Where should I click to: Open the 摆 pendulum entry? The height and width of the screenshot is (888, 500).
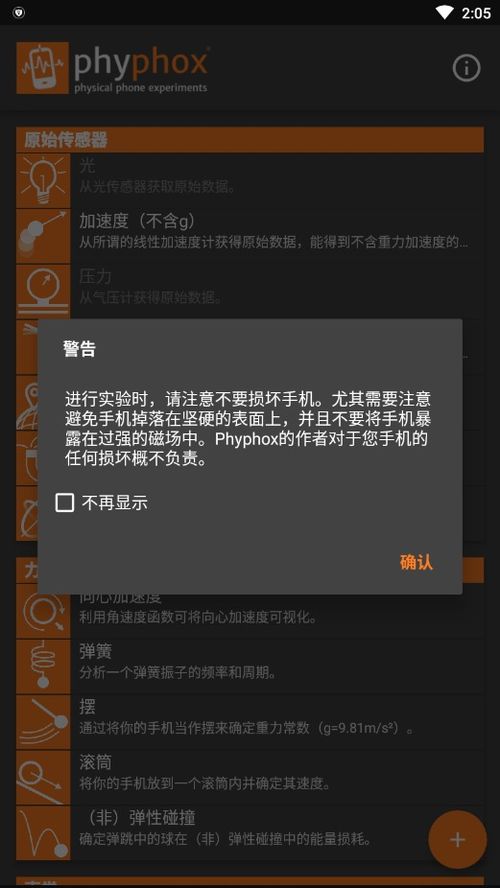pos(277,722)
